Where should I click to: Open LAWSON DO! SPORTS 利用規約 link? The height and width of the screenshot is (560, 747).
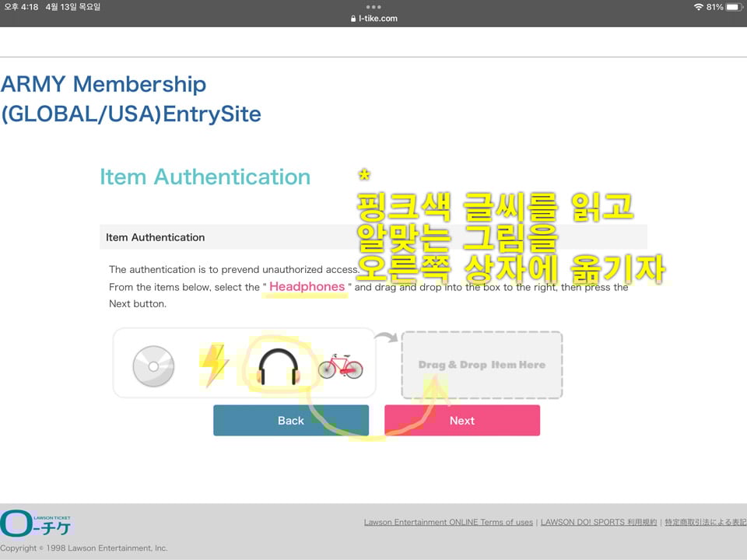(598, 522)
